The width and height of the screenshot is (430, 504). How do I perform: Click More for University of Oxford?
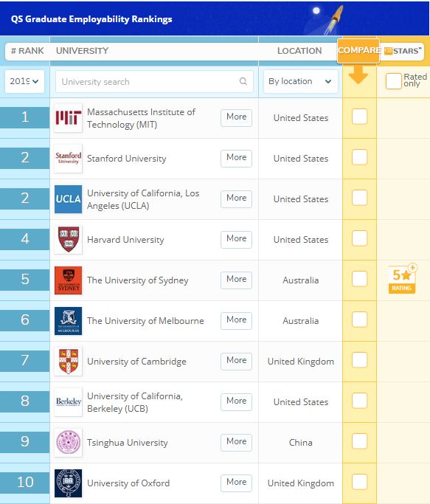(236, 483)
